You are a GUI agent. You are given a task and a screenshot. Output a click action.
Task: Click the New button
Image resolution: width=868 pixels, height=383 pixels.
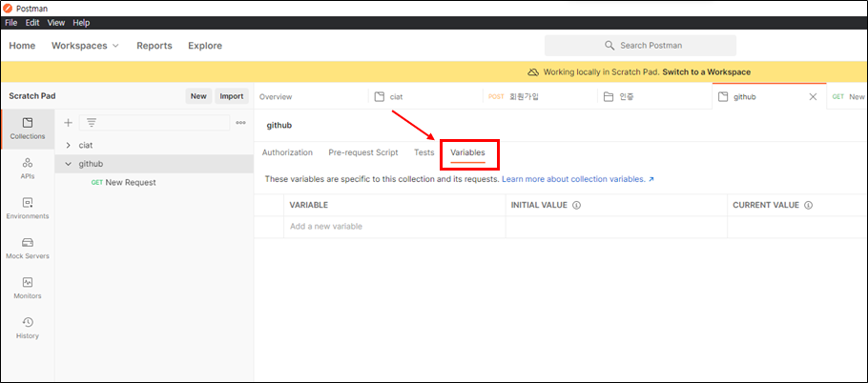(x=198, y=96)
